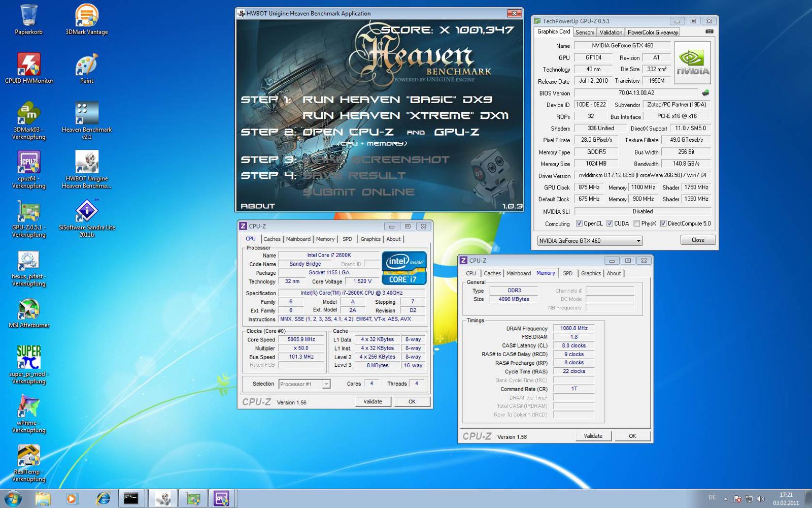The image size is (812, 508).
Task: Click DRAM Frequency value 1080.8 MHz
Action: point(574,328)
